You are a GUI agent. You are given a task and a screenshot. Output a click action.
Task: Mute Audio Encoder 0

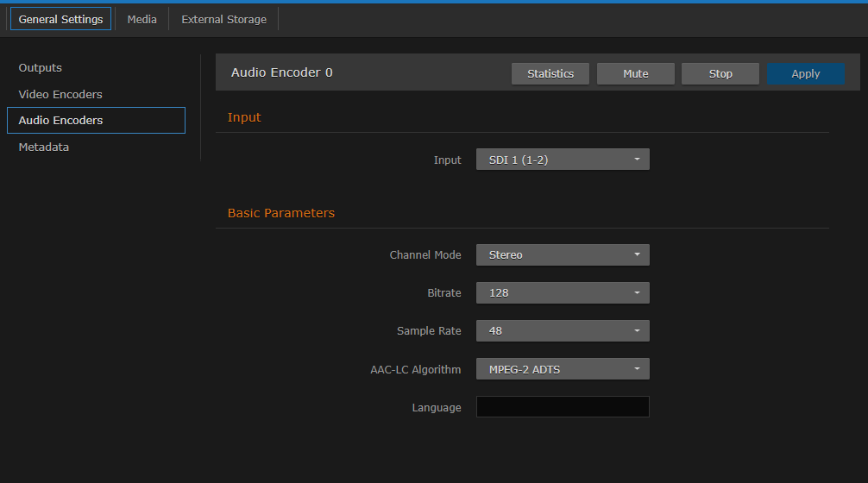click(635, 73)
